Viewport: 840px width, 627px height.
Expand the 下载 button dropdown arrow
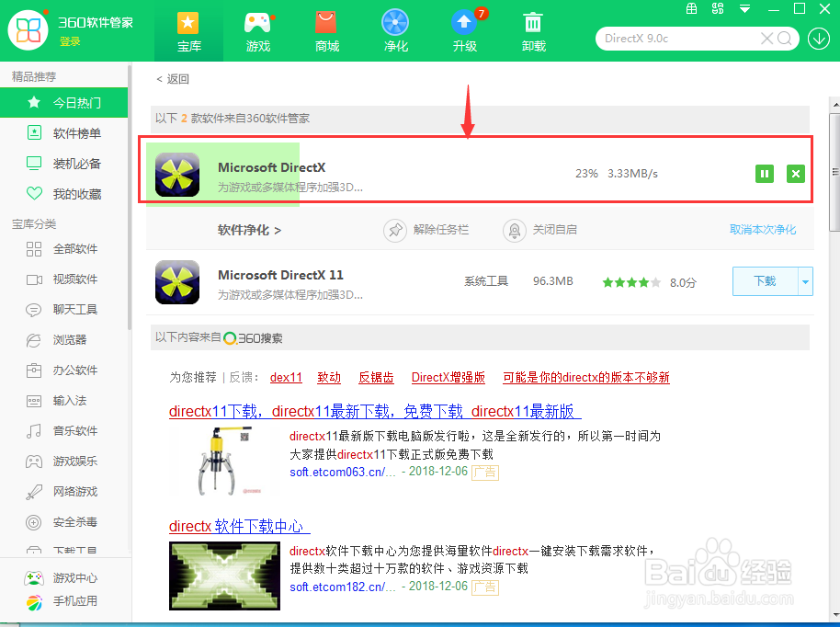point(805,281)
